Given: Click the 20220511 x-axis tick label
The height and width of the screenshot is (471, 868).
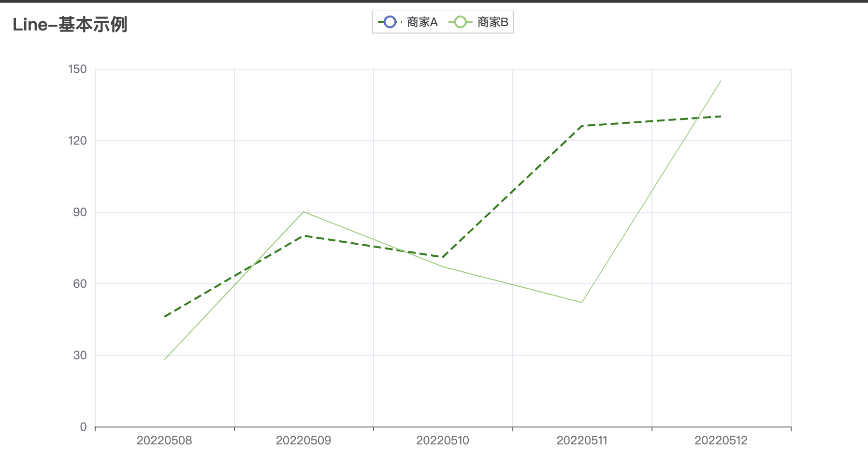Looking at the screenshot, I should [x=582, y=441].
